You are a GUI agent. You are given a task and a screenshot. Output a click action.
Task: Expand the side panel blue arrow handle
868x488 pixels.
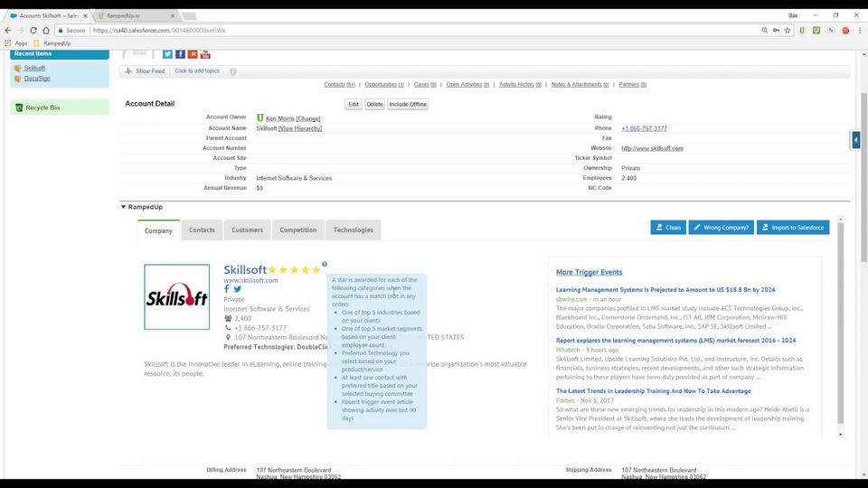(856, 140)
